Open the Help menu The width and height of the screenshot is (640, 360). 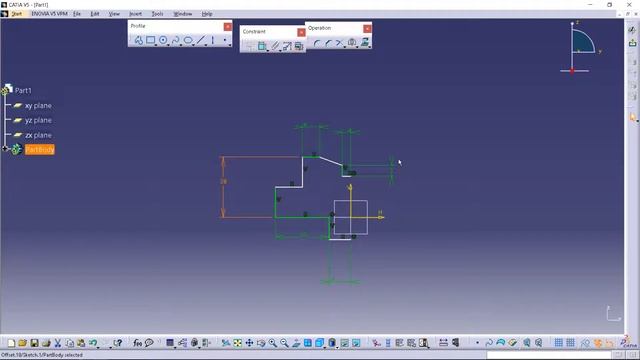coord(207,14)
